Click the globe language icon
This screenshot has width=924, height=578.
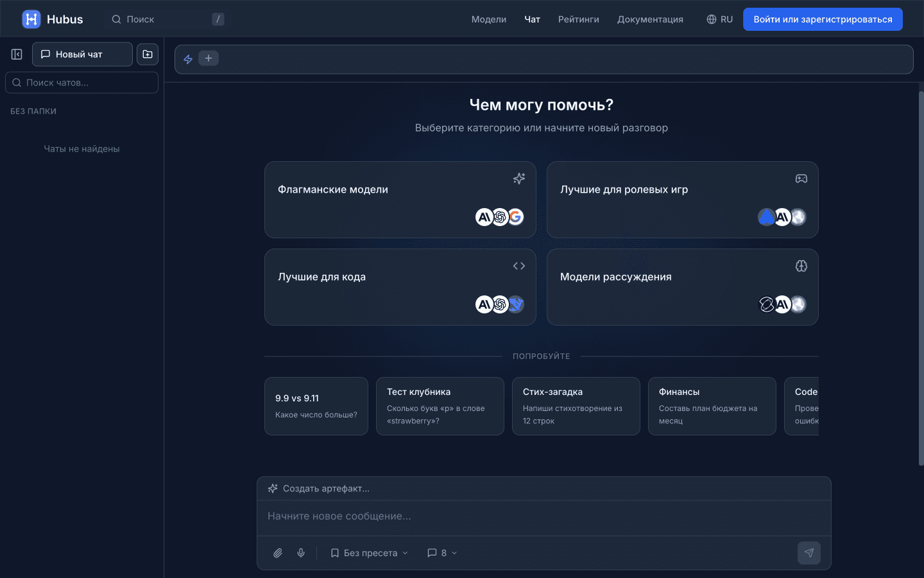[x=712, y=19]
